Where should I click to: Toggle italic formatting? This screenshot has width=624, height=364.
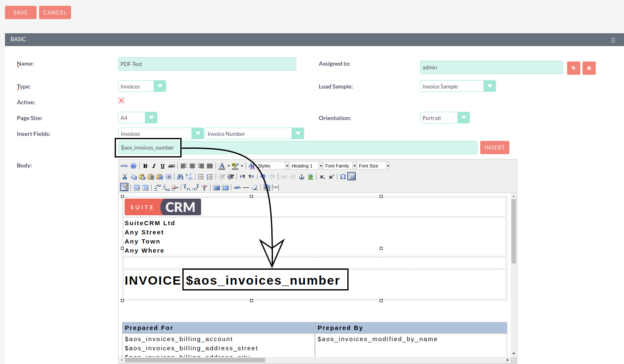[x=154, y=166]
